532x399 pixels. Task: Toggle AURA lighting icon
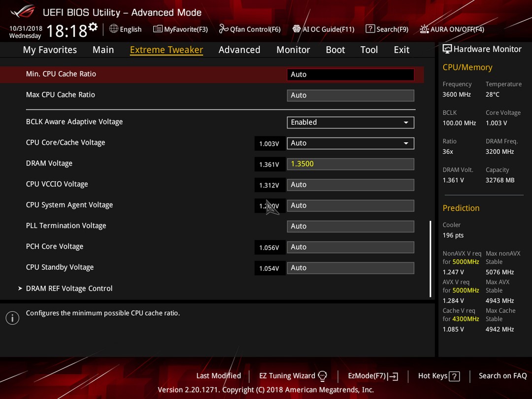424,29
